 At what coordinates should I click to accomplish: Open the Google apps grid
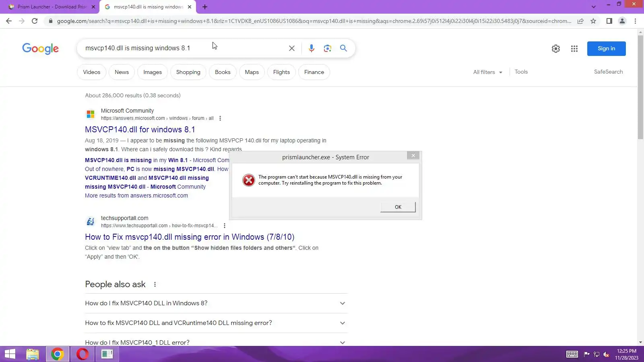(x=574, y=49)
